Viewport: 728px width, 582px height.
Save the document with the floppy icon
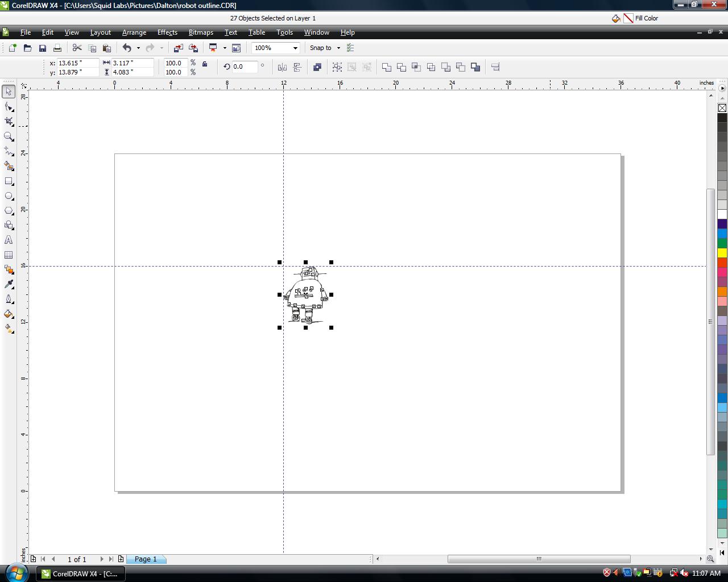[x=42, y=48]
